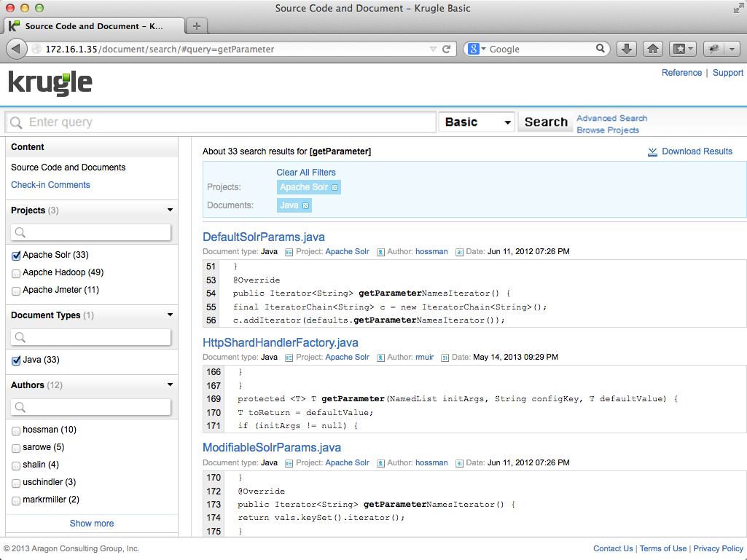Open the Support link
This screenshot has width=747, height=560.
pos(727,73)
